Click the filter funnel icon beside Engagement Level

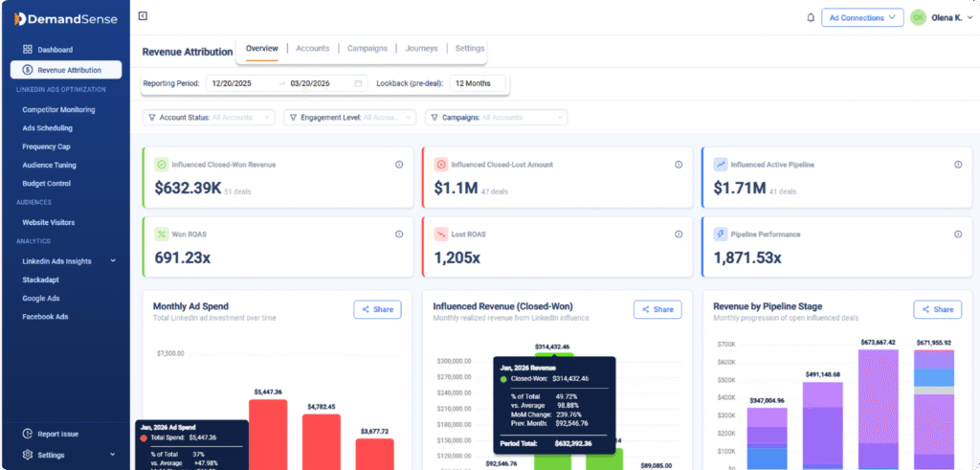coord(293,118)
